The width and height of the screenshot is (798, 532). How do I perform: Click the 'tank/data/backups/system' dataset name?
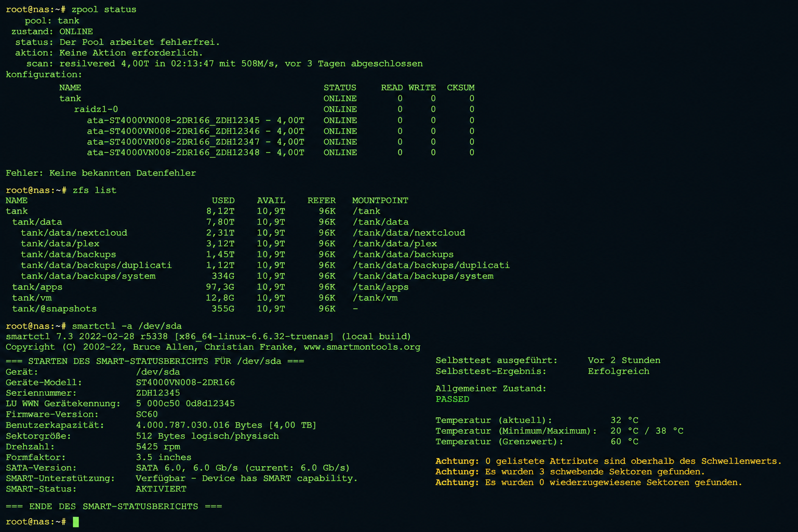(88, 276)
